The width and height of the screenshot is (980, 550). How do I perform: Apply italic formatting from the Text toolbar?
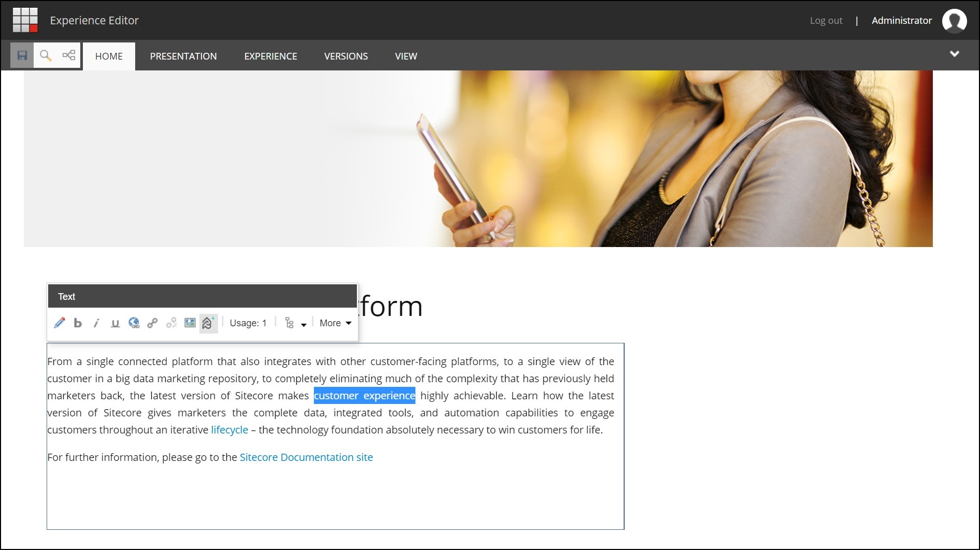pyautogui.click(x=96, y=323)
